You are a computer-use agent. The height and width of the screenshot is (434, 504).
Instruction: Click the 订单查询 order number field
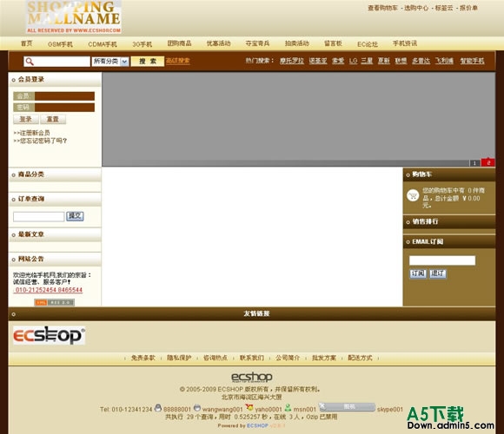point(38,217)
